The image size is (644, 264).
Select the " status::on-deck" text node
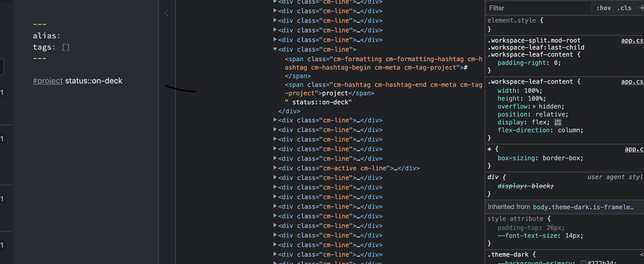coord(318,102)
